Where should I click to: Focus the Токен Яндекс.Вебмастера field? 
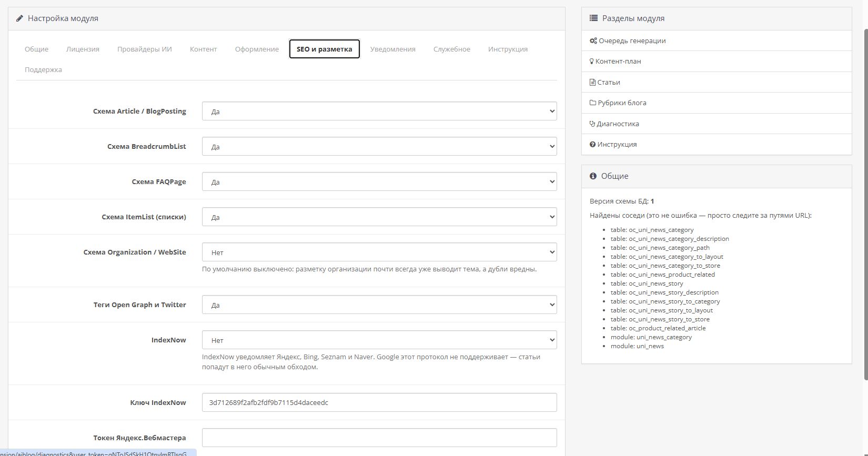[x=379, y=438]
